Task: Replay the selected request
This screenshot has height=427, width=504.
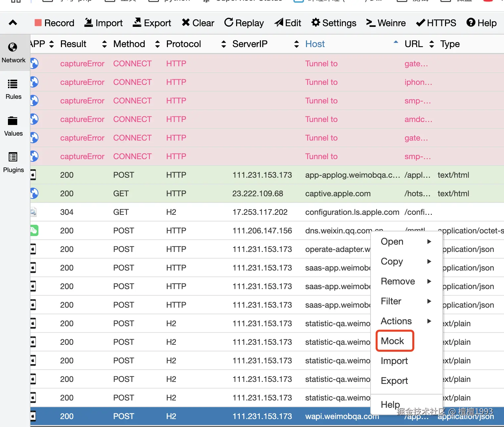Action: click(244, 23)
